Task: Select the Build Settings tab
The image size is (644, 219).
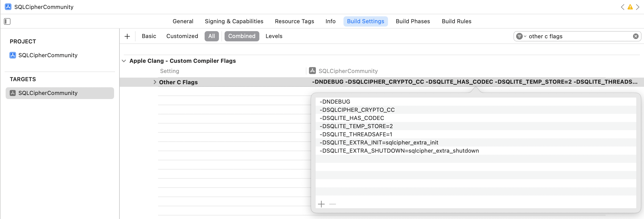Action: tap(365, 21)
